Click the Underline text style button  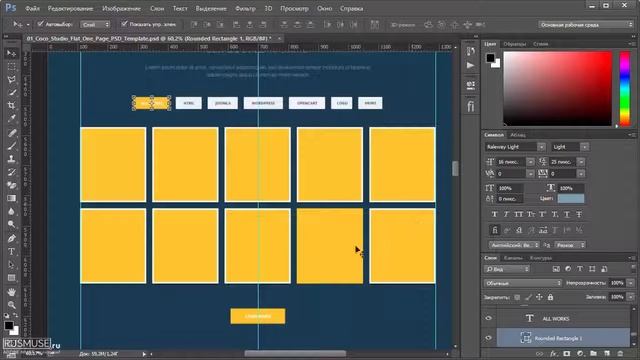coord(567,214)
